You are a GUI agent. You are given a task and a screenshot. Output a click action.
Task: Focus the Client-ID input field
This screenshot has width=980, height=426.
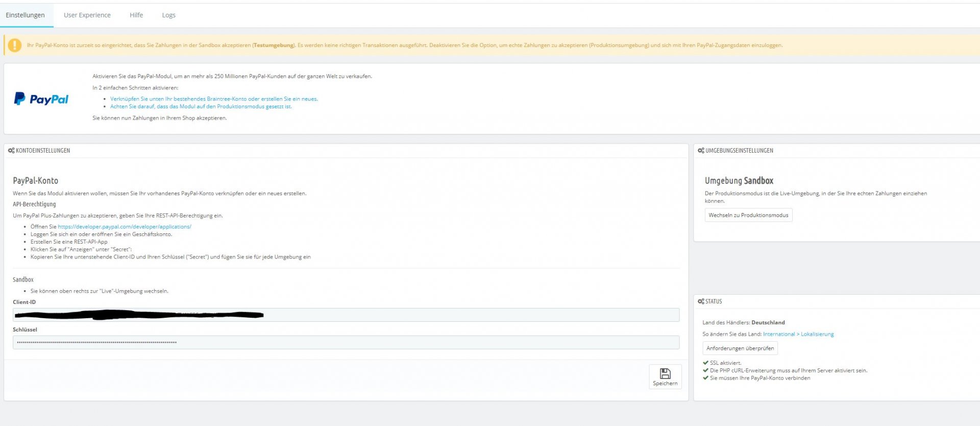346,315
